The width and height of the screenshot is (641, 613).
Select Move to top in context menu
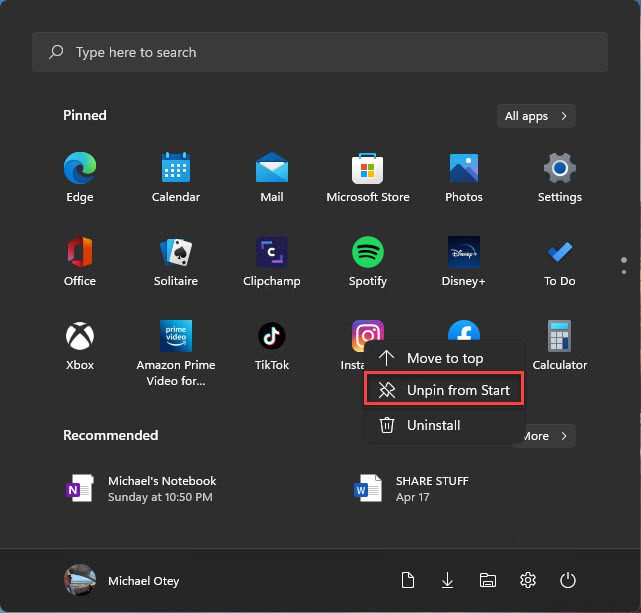coord(444,358)
